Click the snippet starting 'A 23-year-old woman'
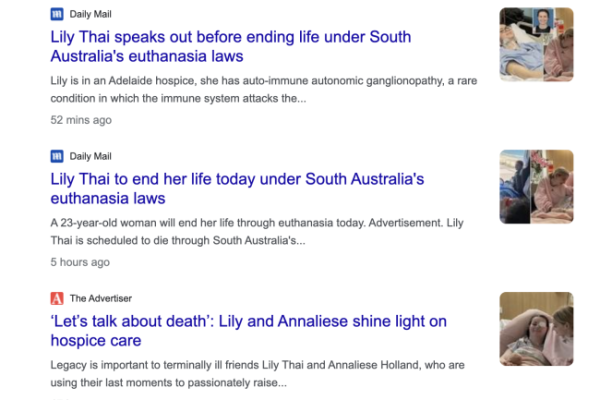The image size is (600, 400). (257, 232)
